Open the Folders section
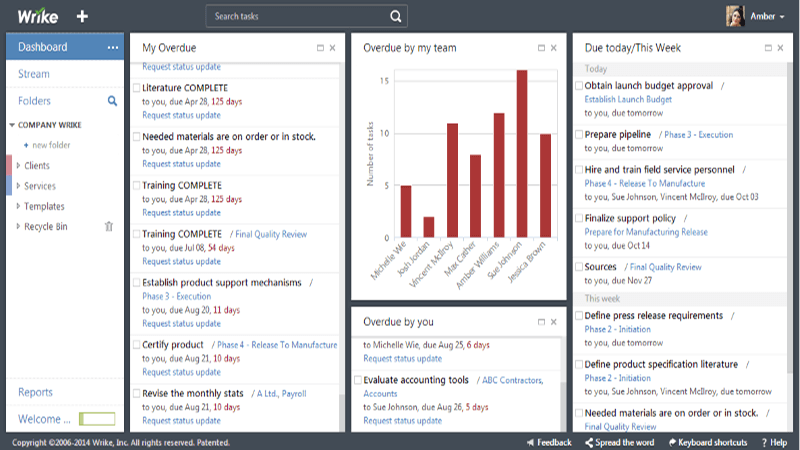This screenshot has width=800, height=450. point(34,101)
